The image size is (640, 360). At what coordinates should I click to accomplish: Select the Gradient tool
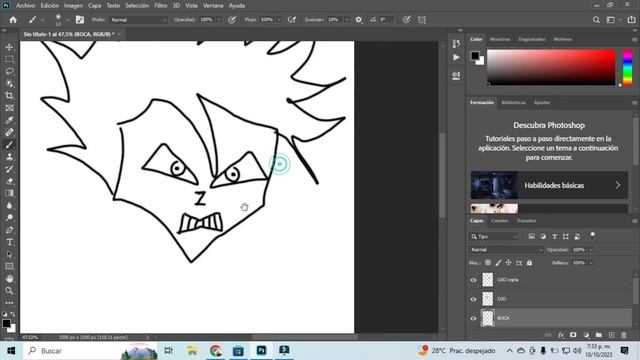pos(9,193)
